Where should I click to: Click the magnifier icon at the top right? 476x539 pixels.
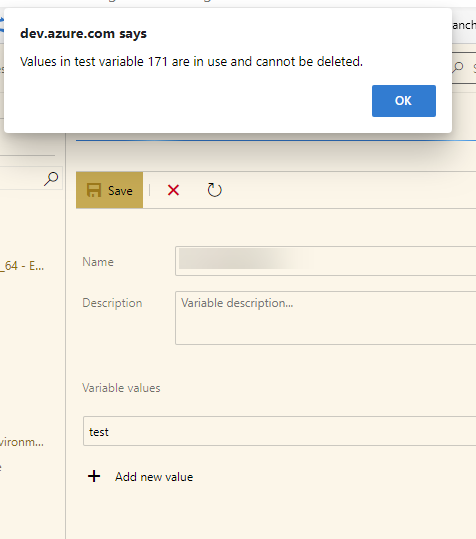[457, 67]
